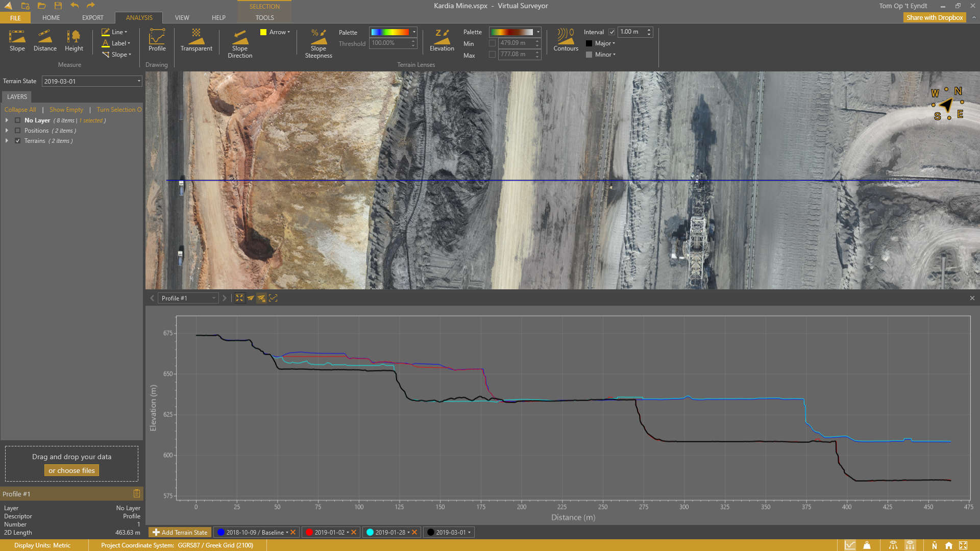Screen dimensions: 980x551
Task: Expand the No Layer tree item
Action: click(7, 120)
